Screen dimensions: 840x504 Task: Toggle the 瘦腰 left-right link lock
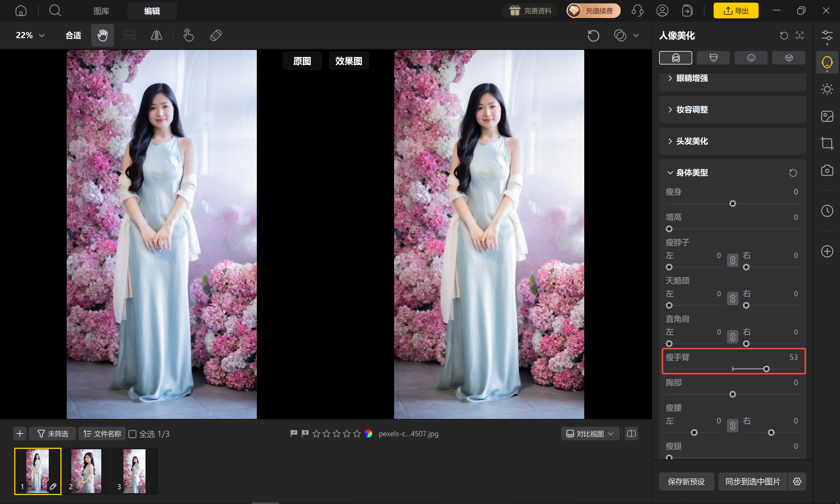(x=732, y=426)
